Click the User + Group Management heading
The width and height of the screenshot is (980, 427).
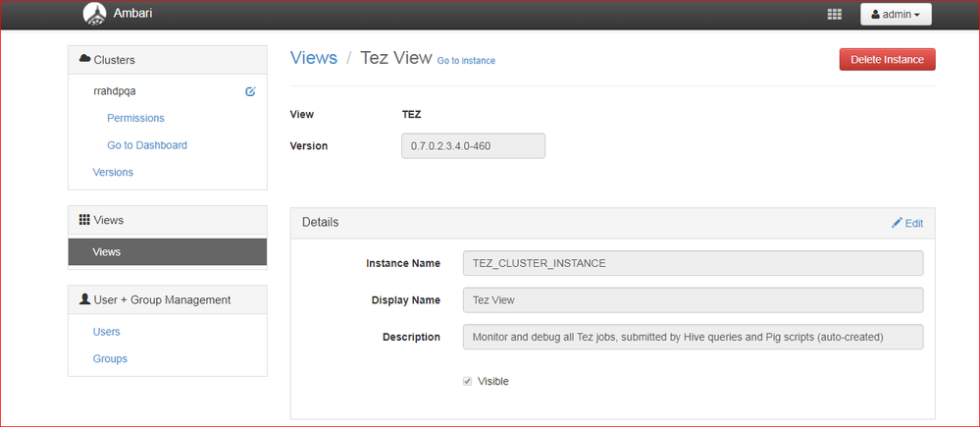click(x=168, y=300)
